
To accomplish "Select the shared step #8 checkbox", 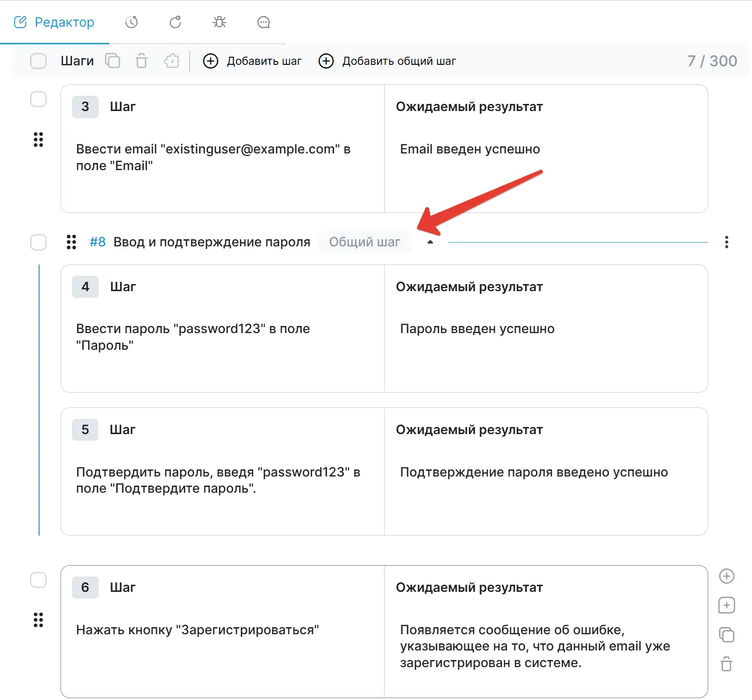I will 38,242.
